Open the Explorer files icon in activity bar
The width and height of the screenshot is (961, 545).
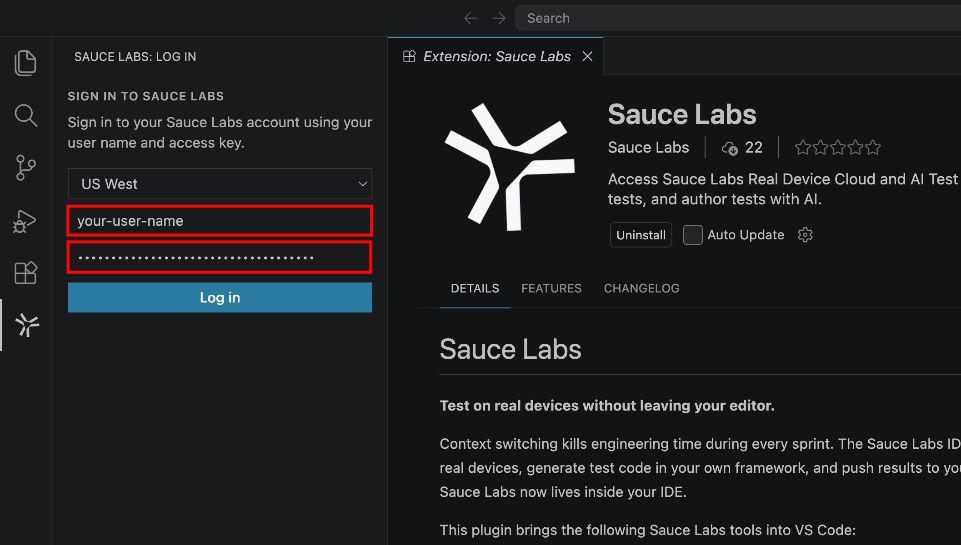(25, 63)
